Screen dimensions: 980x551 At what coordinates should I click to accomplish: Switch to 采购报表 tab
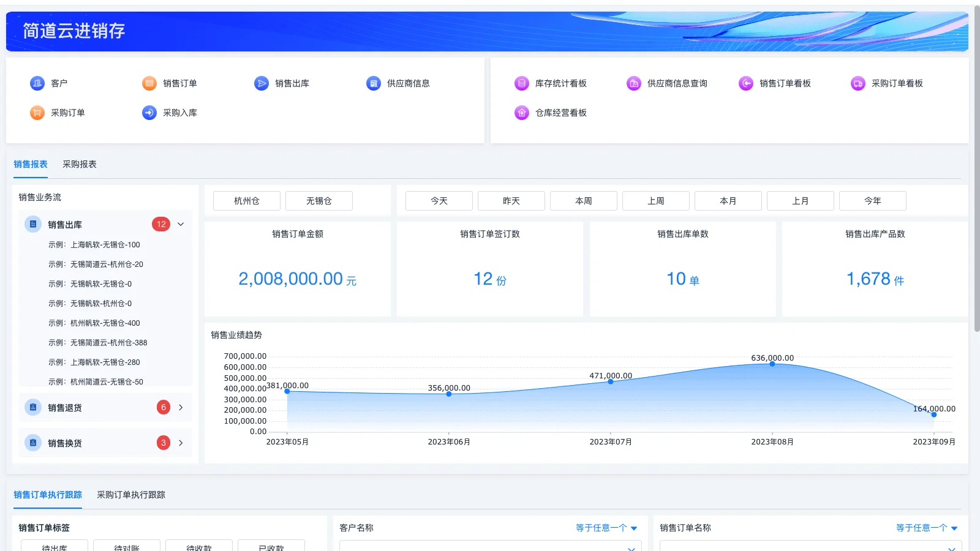pyautogui.click(x=80, y=164)
